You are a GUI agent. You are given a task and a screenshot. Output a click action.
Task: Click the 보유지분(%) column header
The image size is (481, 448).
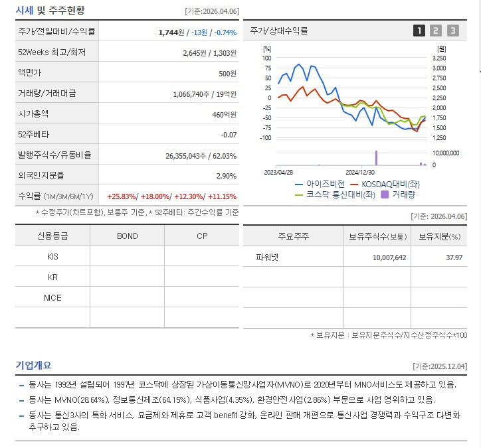click(x=440, y=236)
